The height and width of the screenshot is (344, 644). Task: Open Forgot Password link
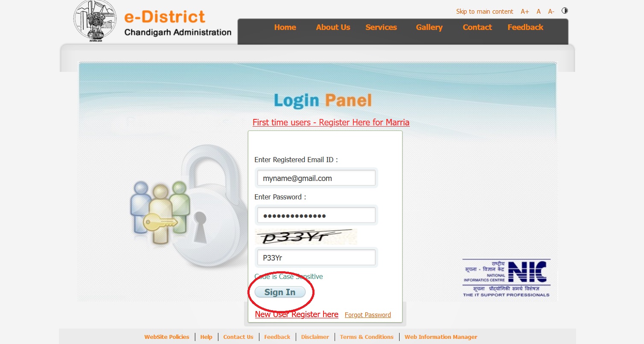[368, 315]
